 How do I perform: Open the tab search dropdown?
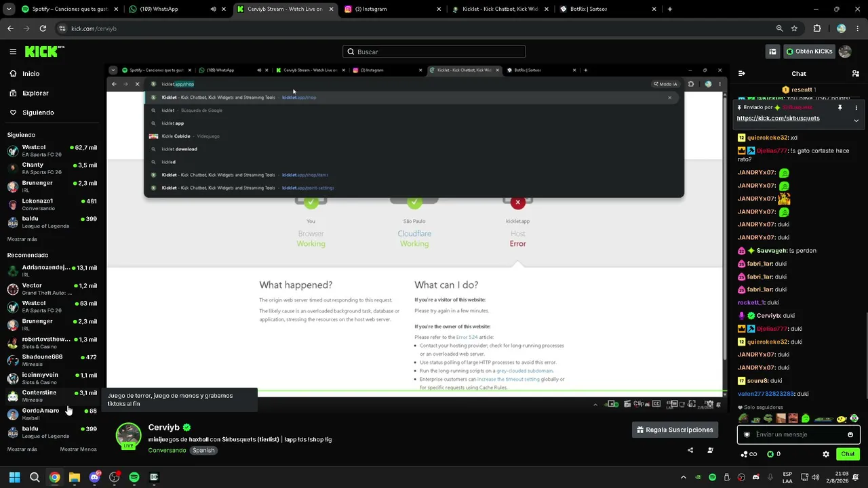click(x=8, y=9)
